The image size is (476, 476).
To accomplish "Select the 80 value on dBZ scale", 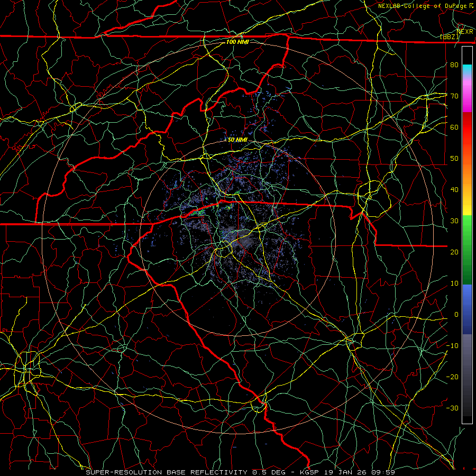I will pos(454,65).
